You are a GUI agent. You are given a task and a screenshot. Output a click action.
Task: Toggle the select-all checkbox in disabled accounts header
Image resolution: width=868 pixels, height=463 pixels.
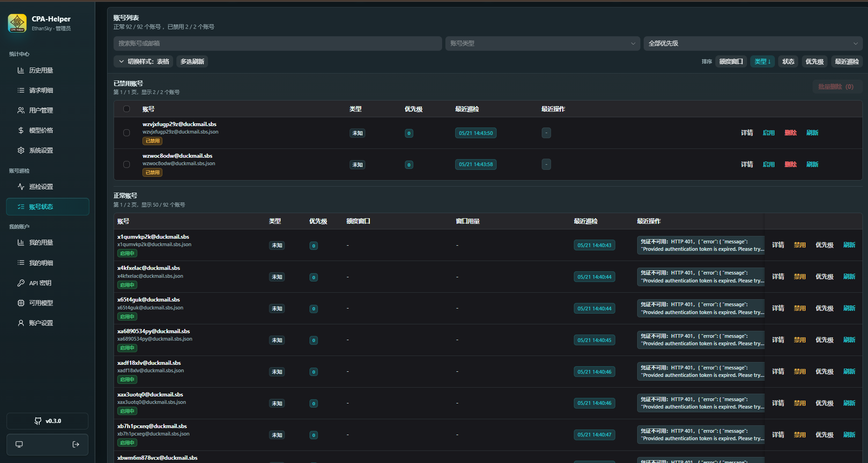(x=127, y=109)
